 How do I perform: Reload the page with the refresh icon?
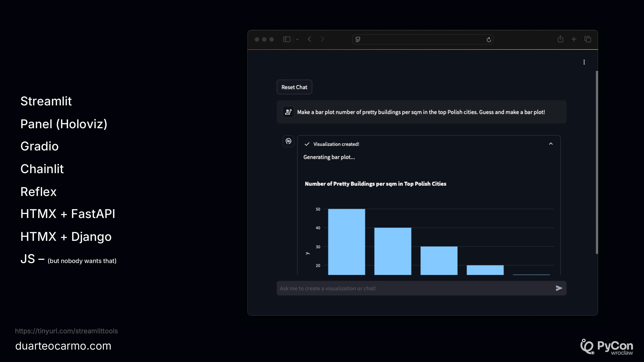(488, 39)
